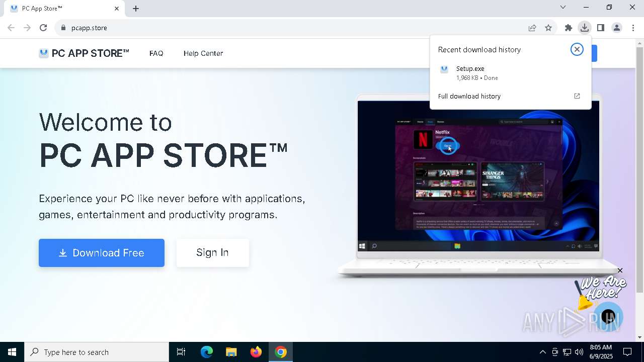Close the Recent download history popup
Viewport: 644px width, 362px height.
(577, 49)
